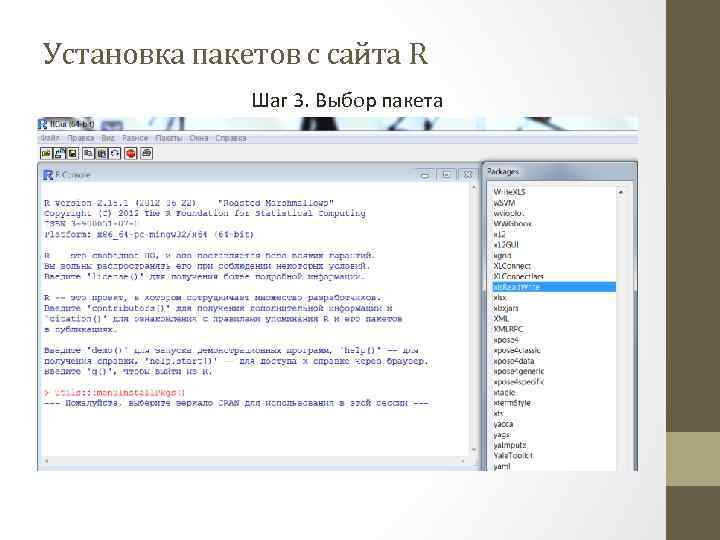Open the Пакеты menu
Screen dimensions: 720x540
tap(169, 138)
